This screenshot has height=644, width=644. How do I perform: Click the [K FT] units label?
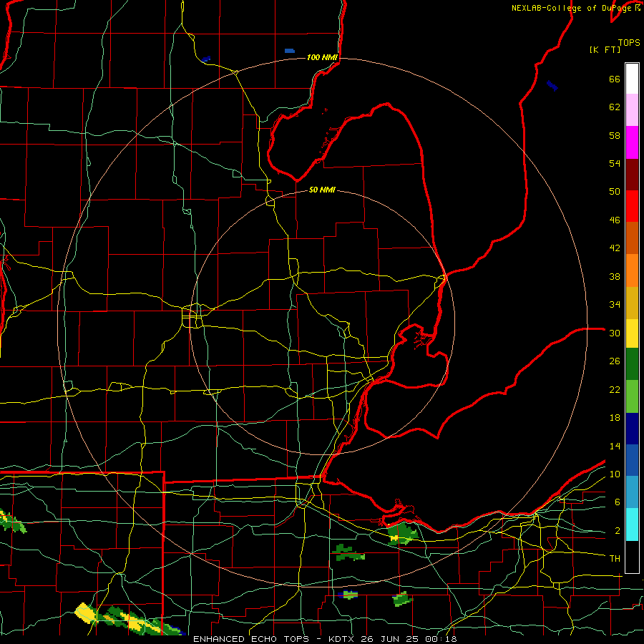point(605,49)
